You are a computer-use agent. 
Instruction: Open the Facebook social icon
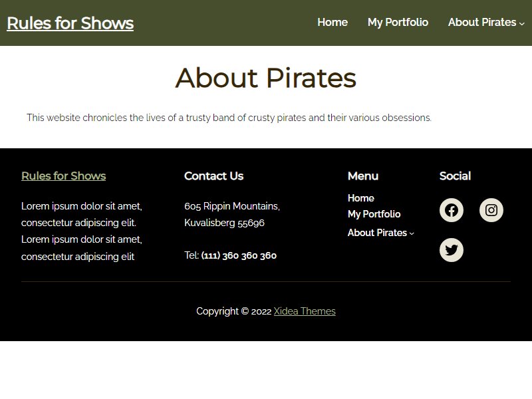tap(452, 210)
